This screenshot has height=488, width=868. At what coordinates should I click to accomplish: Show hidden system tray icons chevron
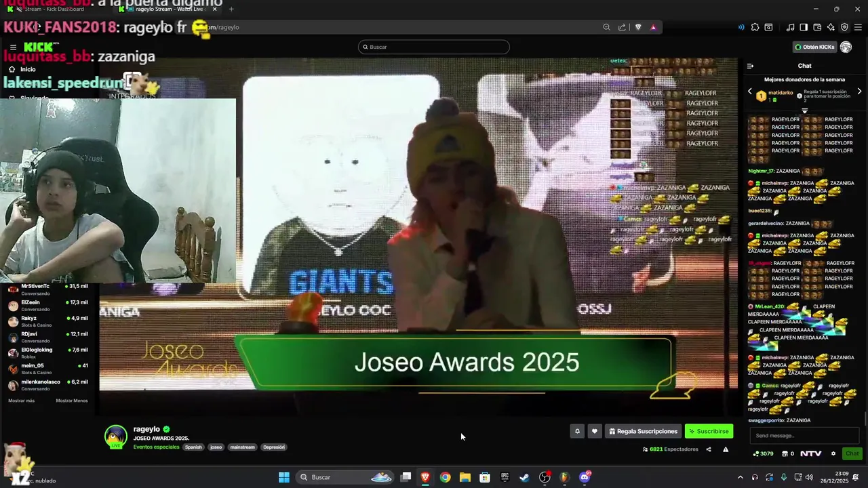pyautogui.click(x=740, y=477)
